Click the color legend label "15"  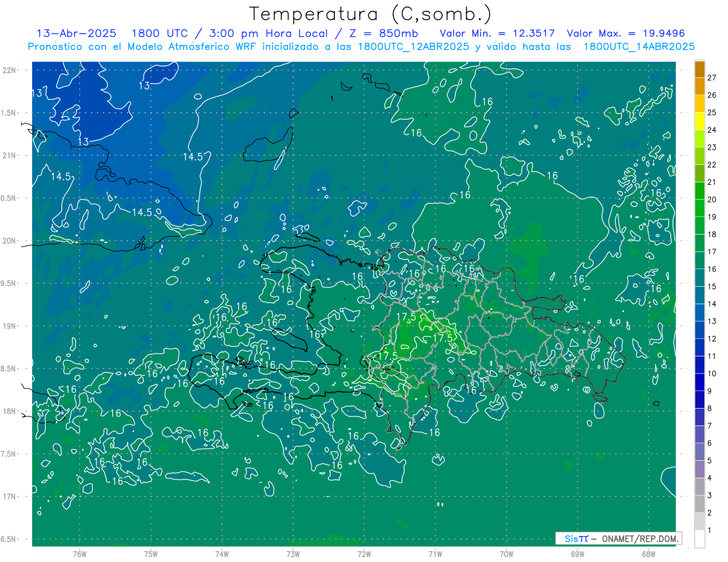[712, 287]
